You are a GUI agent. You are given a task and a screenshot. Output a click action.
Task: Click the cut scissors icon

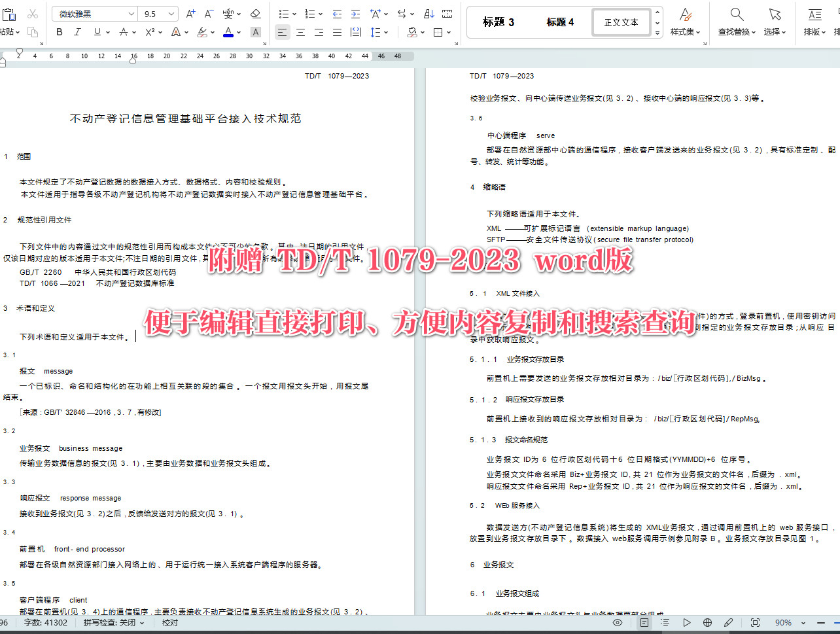(33, 14)
